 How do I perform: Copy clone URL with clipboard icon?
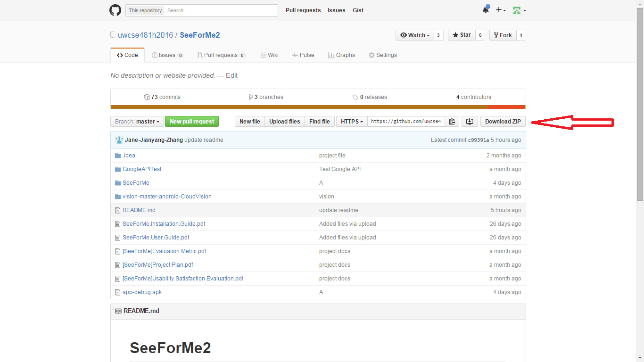click(x=452, y=122)
